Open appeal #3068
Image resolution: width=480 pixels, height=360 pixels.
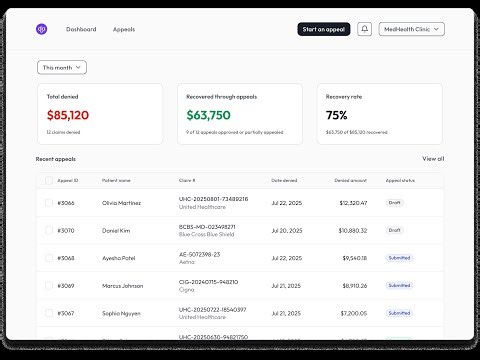[x=66, y=258]
